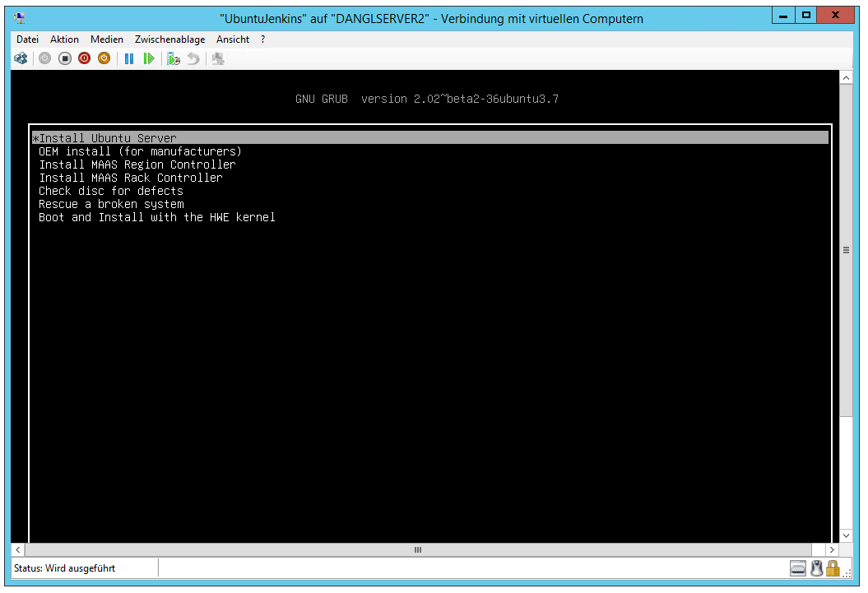Click the mouse icon in the status bar
The image size is (868, 593).
tap(816, 568)
